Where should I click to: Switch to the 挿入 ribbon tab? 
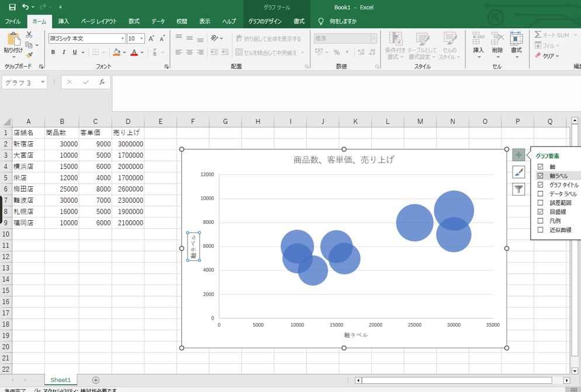click(63, 22)
